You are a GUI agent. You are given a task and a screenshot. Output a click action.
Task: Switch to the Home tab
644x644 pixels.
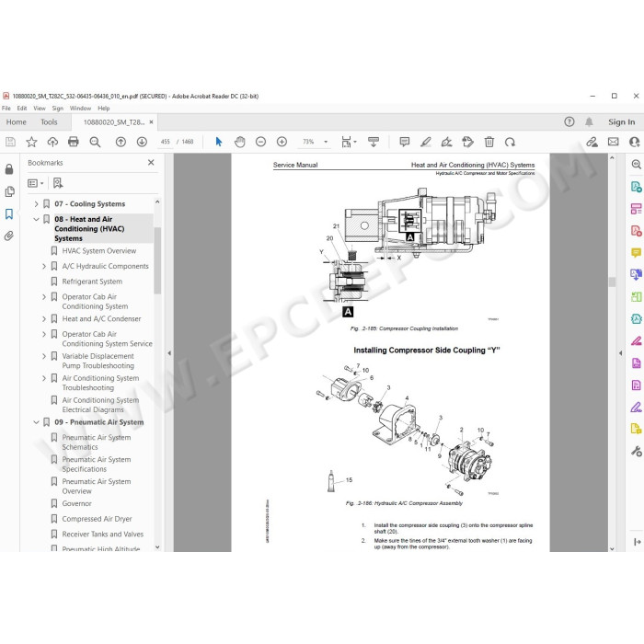[16, 122]
